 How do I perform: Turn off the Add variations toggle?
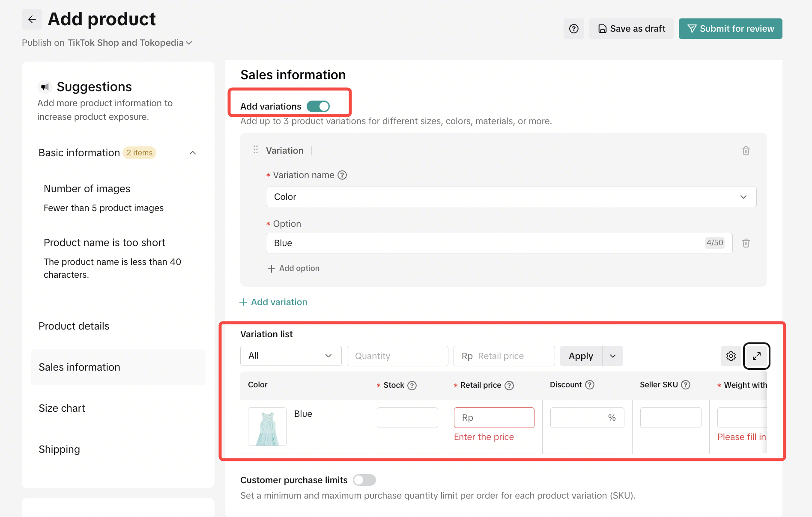(x=318, y=106)
